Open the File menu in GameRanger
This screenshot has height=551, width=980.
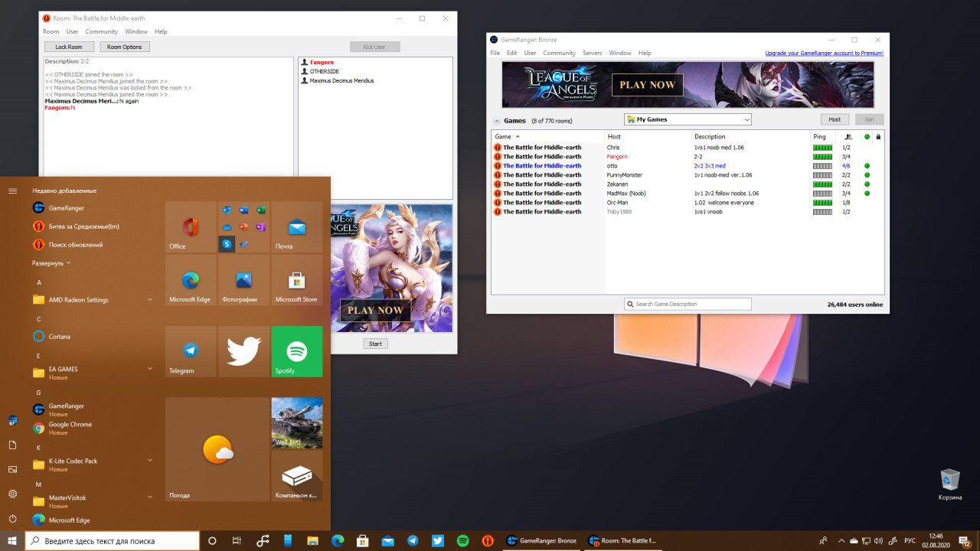495,53
